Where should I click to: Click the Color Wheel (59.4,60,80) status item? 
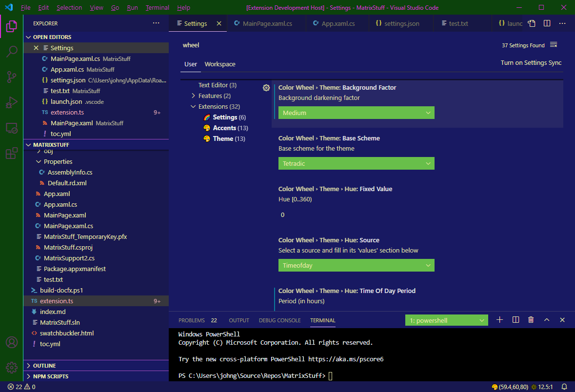point(510,387)
